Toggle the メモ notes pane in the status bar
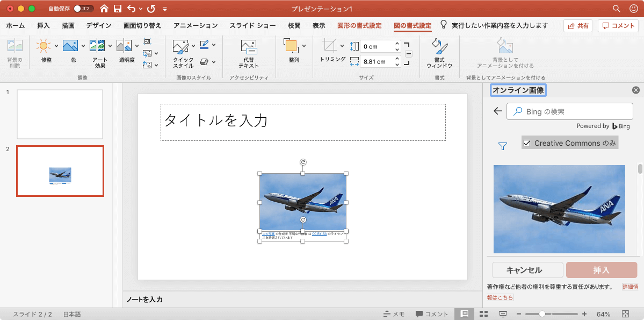 click(x=394, y=314)
